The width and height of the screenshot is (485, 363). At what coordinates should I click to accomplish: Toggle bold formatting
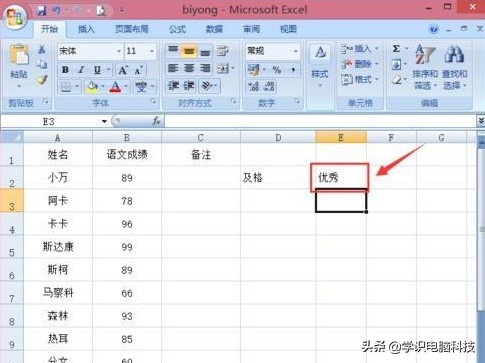(x=65, y=70)
